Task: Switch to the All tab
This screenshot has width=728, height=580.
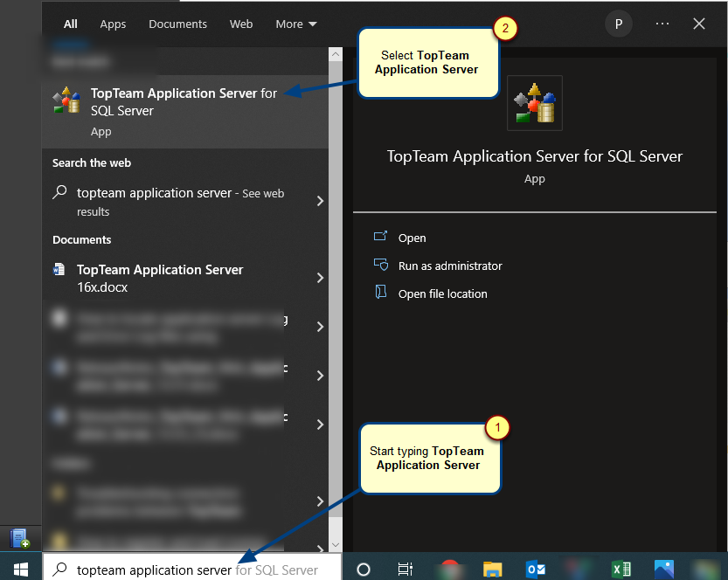Action: 71,24
